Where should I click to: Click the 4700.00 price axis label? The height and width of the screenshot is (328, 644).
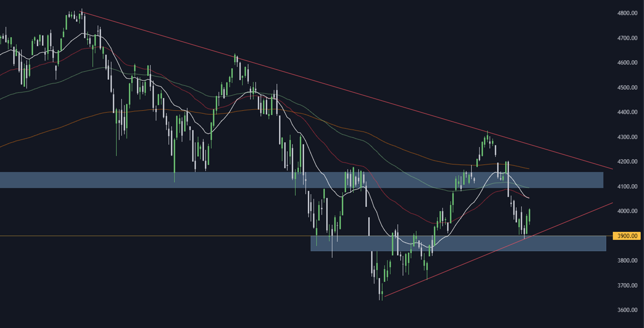pyautogui.click(x=627, y=38)
